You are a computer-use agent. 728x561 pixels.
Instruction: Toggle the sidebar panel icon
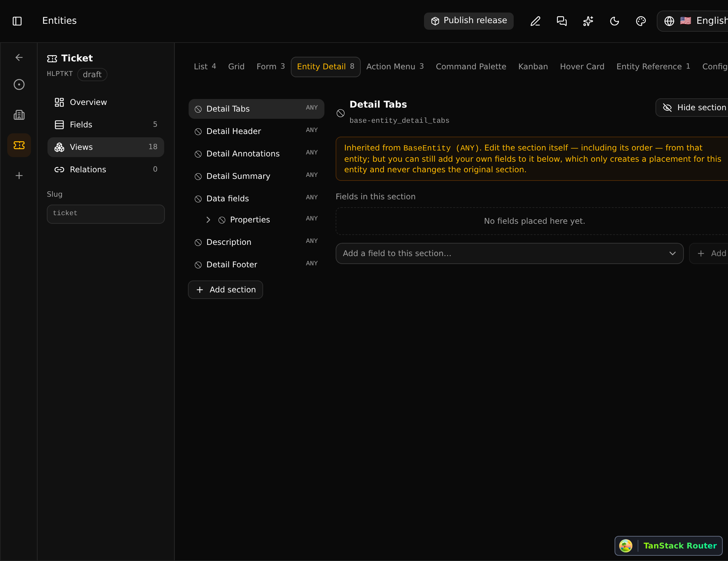pos(17,21)
